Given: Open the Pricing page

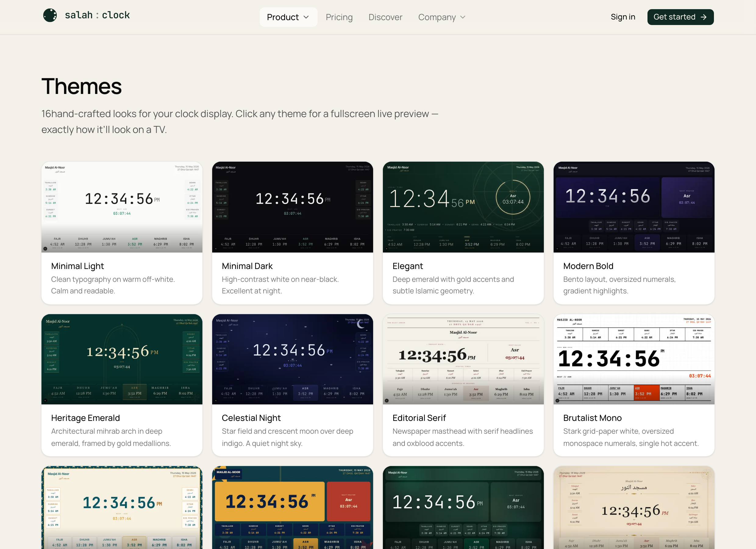Looking at the screenshot, I should pyautogui.click(x=339, y=17).
